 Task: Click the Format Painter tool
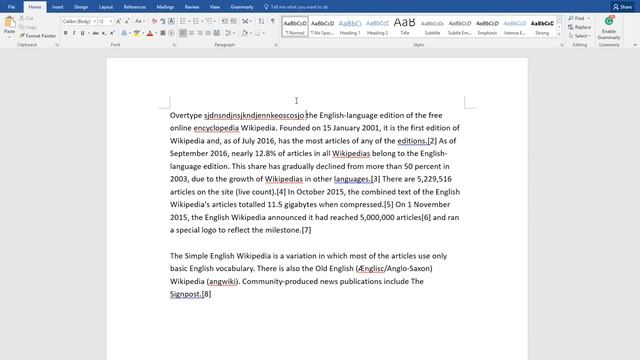point(38,36)
